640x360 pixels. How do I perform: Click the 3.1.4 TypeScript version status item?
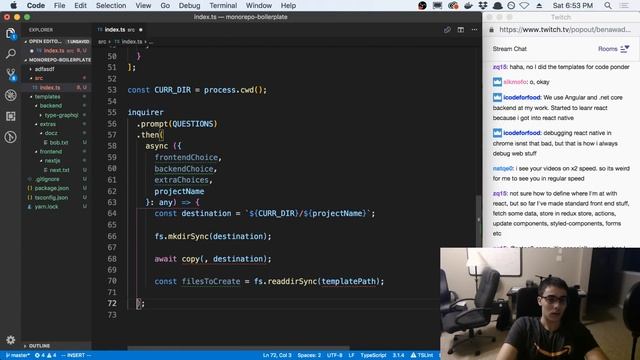(x=398, y=355)
